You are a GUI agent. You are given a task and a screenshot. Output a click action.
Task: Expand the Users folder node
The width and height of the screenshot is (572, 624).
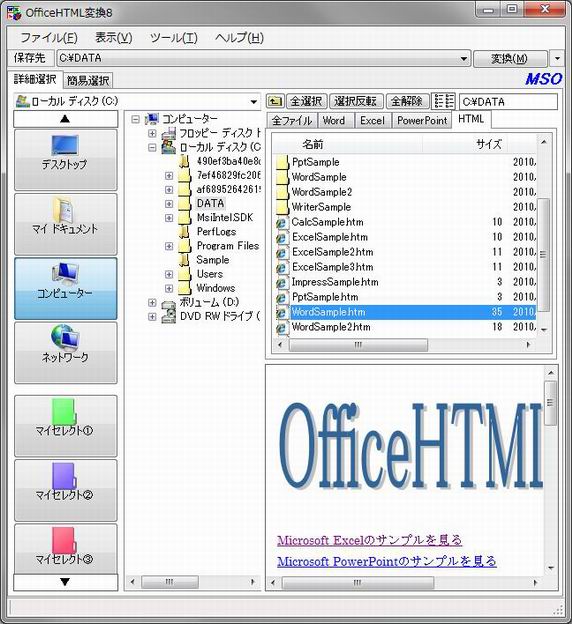(x=169, y=275)
